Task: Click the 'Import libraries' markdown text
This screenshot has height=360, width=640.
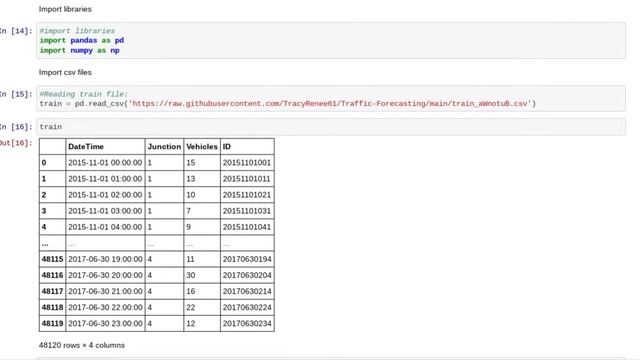Action: tap(65, 9)
